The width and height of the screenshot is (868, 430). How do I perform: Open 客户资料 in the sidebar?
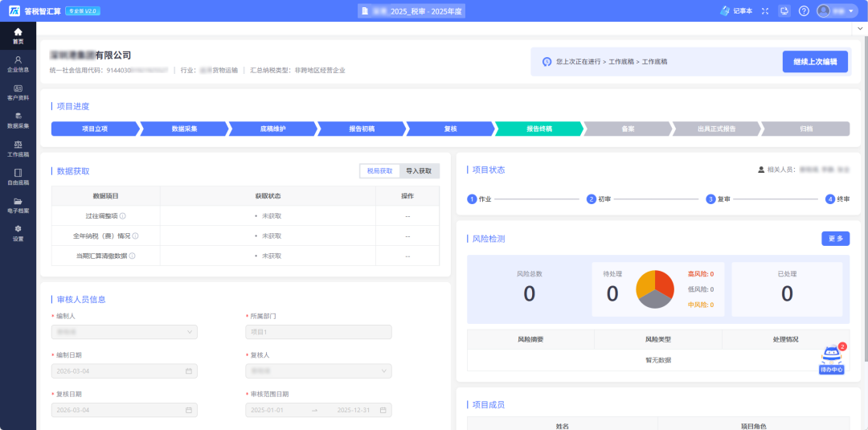pos(18,92)
